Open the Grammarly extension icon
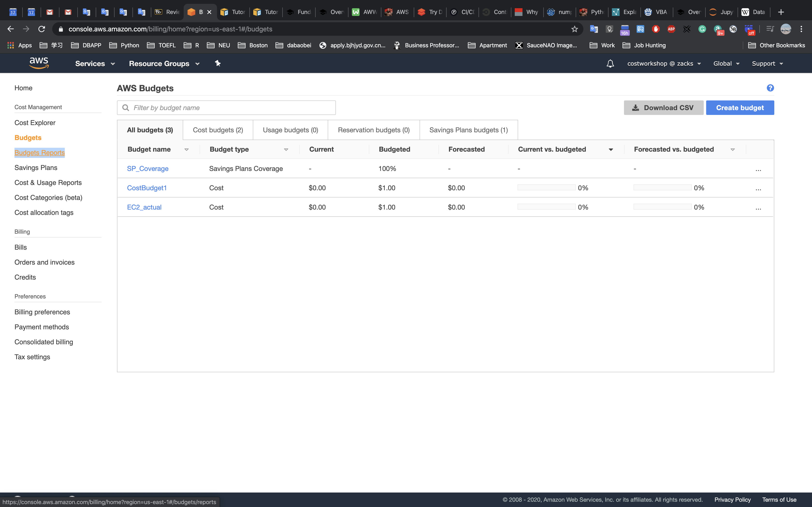Screen dimensions: 812x507 pos(702,29)
